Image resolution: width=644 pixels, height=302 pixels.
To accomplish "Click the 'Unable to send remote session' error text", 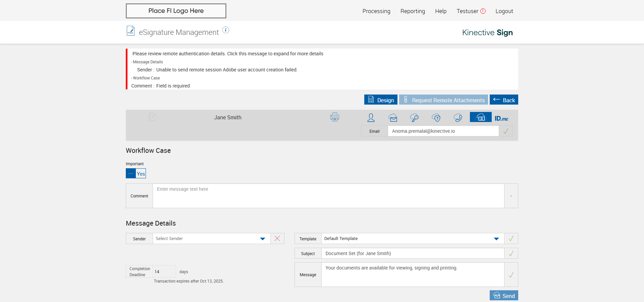I will [227, 70].
